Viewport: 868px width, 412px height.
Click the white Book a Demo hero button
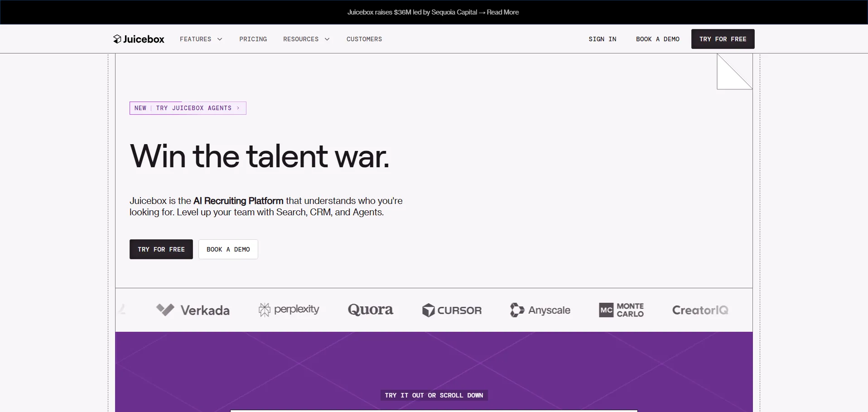tap(228, 249)
